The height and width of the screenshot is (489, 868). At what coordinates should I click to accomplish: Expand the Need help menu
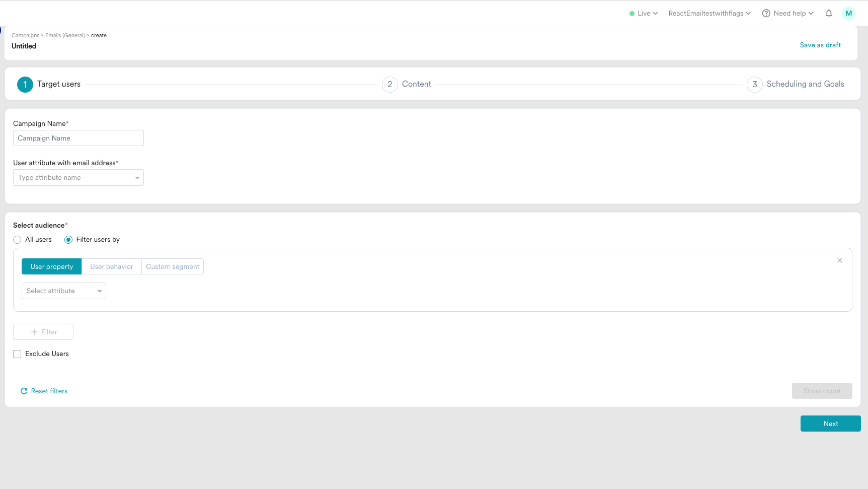pyautogui.click(x=788, y=14)
